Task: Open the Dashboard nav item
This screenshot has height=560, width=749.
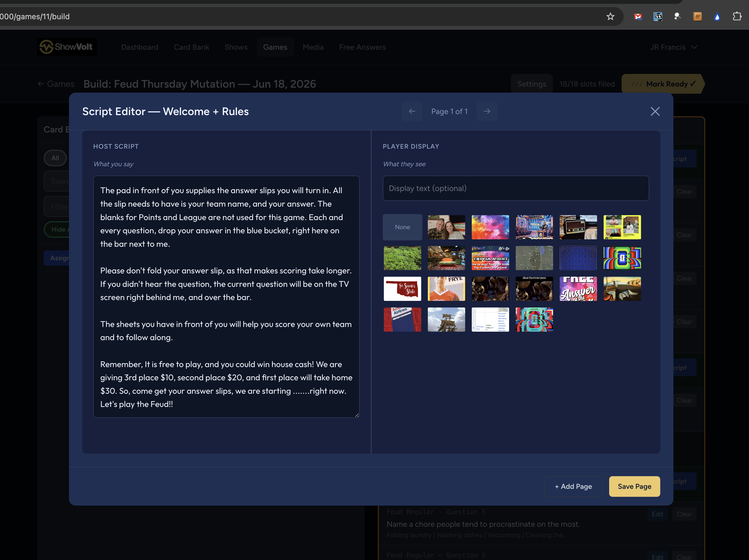Action: (x=140, y=47)
